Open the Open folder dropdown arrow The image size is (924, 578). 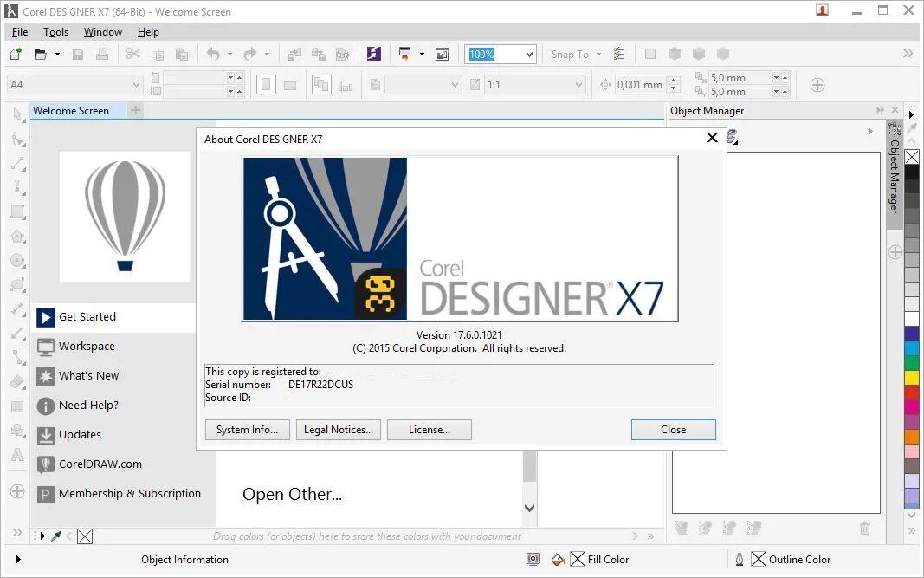[57, 55]
